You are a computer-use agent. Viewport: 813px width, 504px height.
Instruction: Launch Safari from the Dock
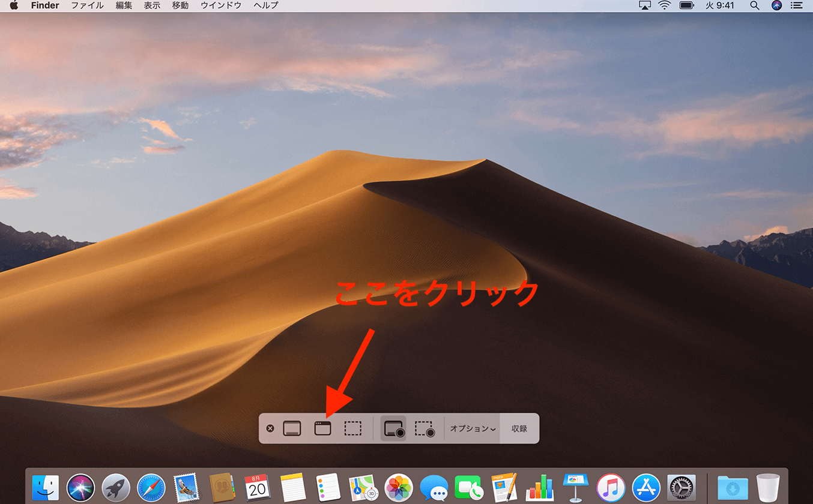point(151,487)
